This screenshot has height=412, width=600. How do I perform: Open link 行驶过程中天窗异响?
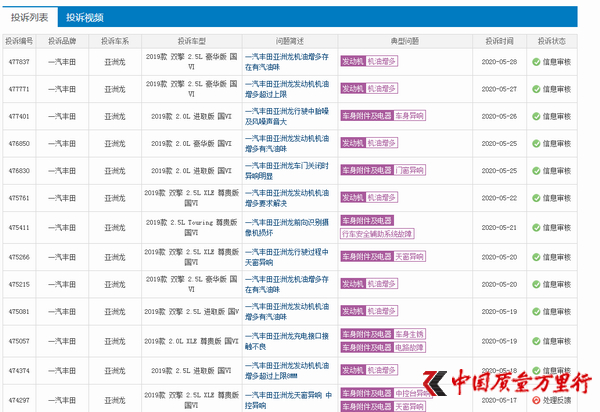tap(287, 257)
